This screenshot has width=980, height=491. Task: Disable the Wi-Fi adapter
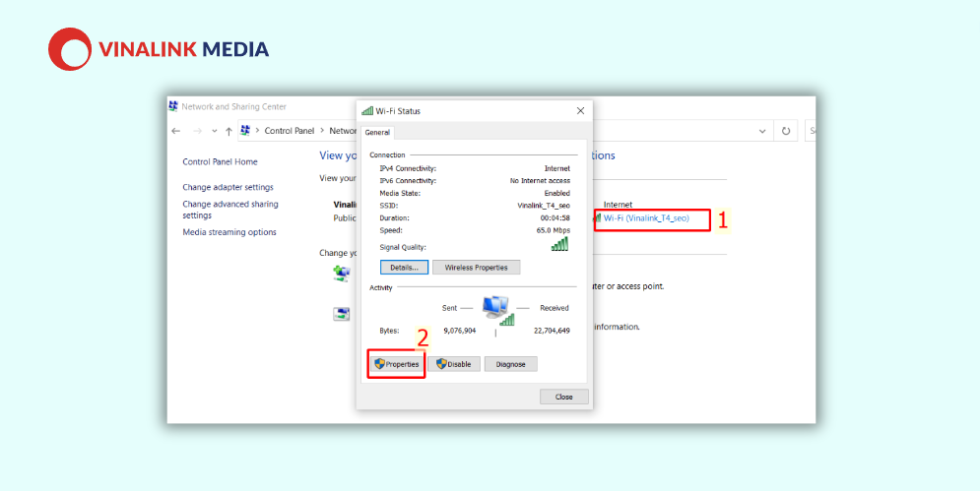coord(454,364)
